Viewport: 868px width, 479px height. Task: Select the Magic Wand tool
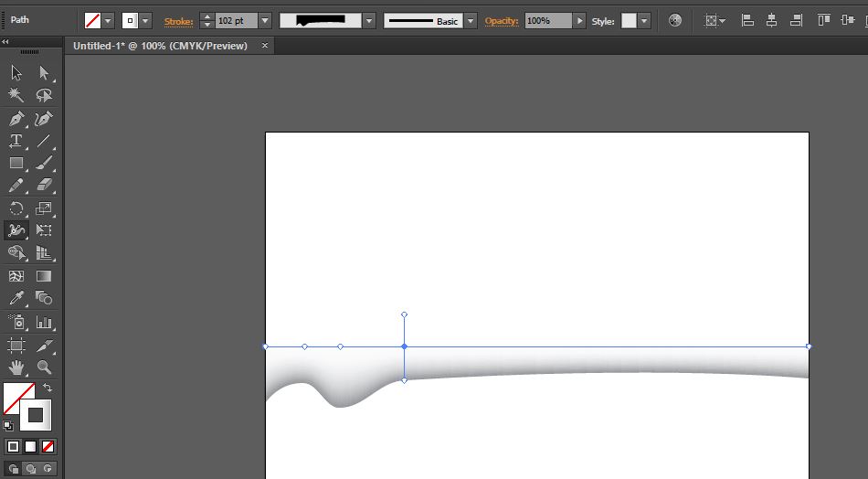pos(16,95)
